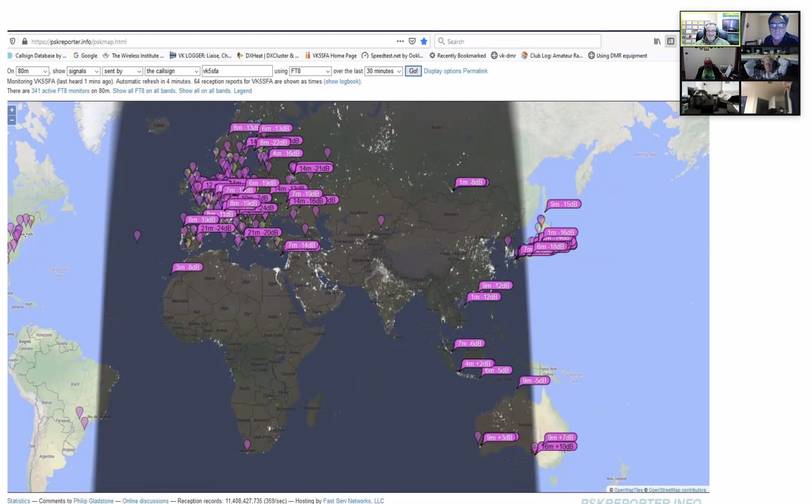Click the Save to Pocket icon
The height and width of the screenshot is (504, 812).
(x=412, y=41)
